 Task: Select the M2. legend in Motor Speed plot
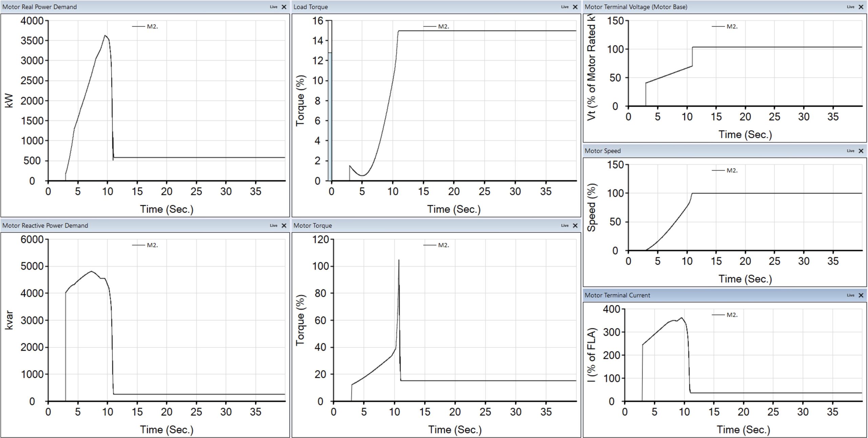coord(725,171)
